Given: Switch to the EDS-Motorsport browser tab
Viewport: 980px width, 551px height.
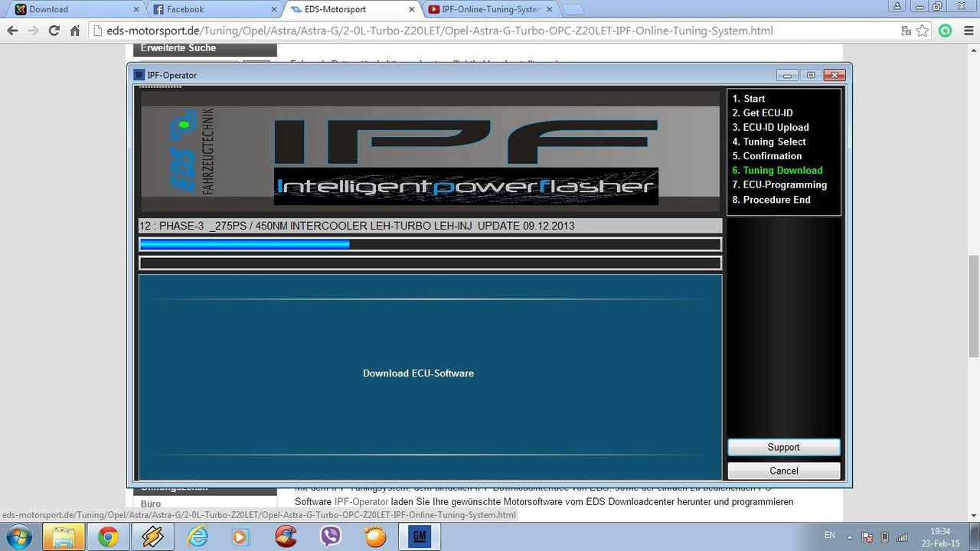Looking at the screenshot, I should point(352,10).
